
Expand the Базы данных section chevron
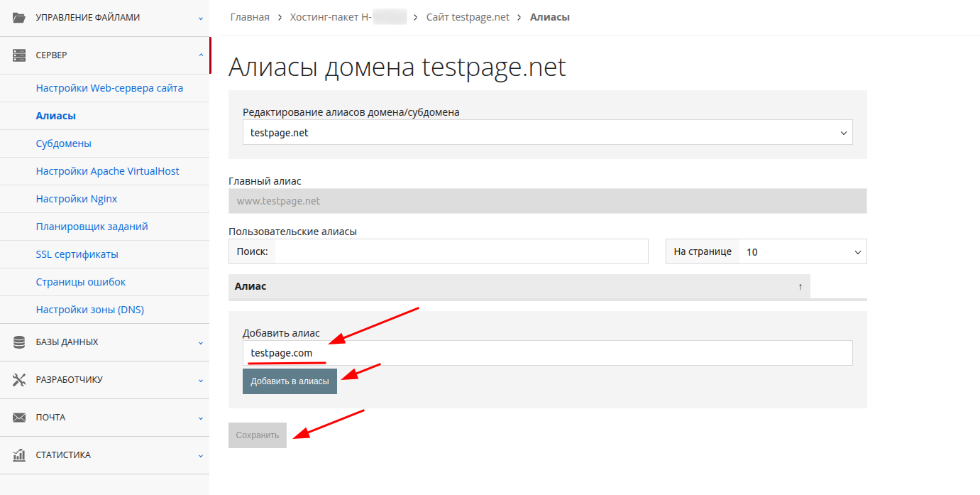tap(201, 342)
